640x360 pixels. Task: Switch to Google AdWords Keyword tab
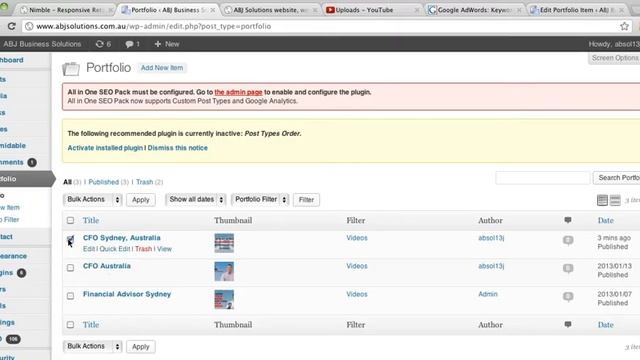coord(475,10)
